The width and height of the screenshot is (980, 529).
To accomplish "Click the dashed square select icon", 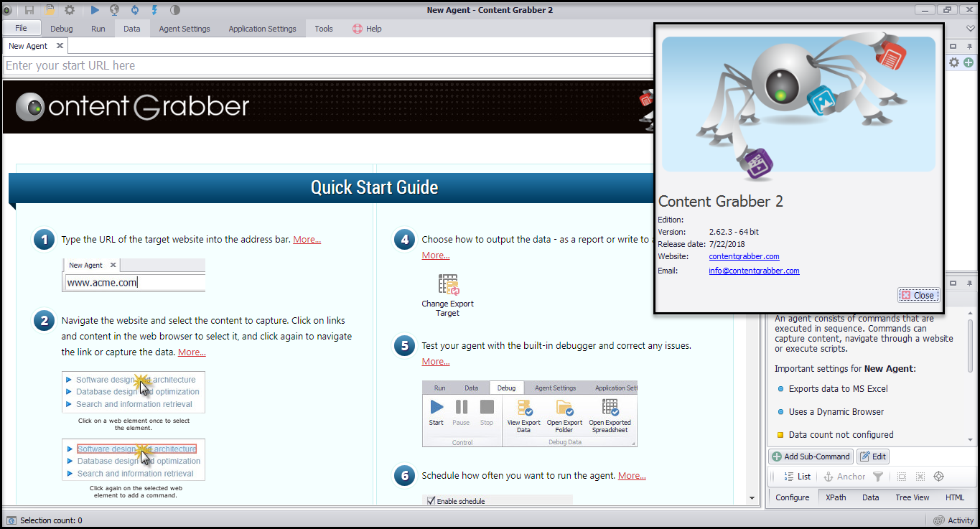I will click(x=901, y=477).
